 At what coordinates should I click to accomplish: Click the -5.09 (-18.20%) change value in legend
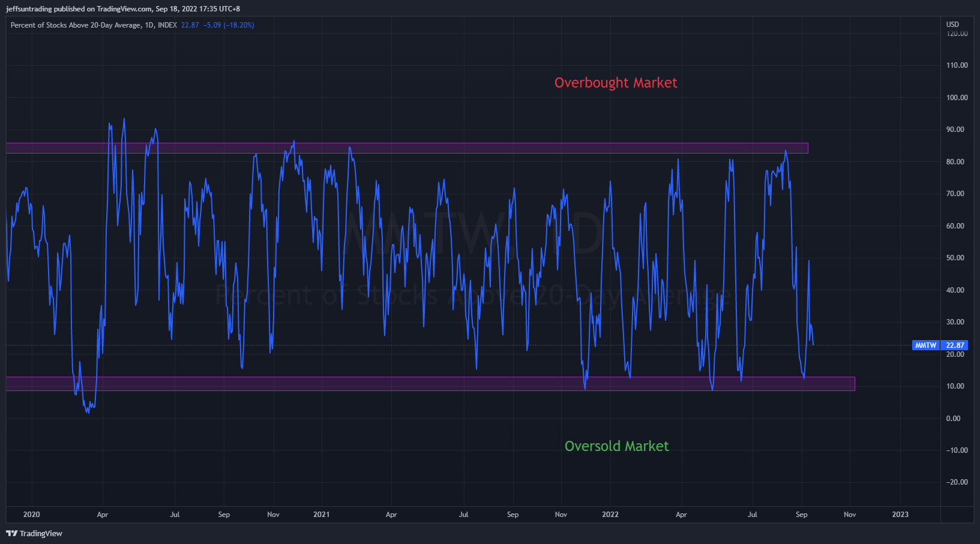coord(229,25)
